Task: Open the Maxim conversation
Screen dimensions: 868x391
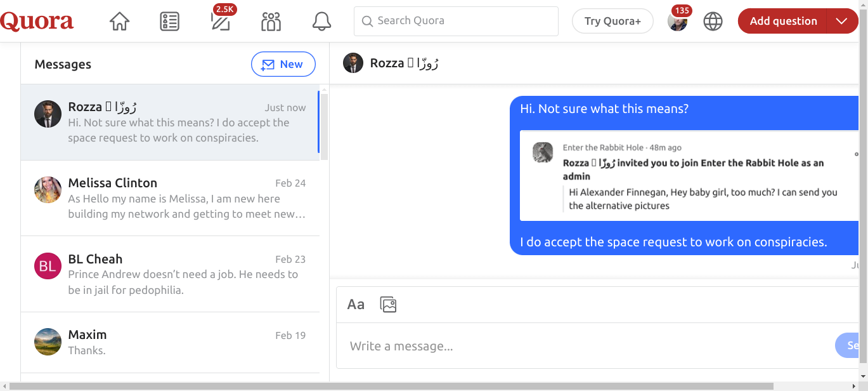Action: click(170, 342)
